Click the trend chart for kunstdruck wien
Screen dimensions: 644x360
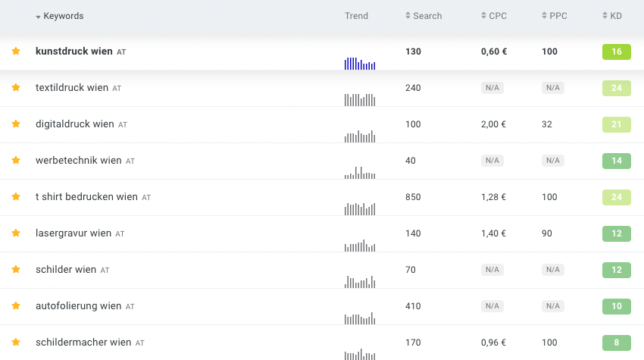pyautogui.click(x=360, y=63)
